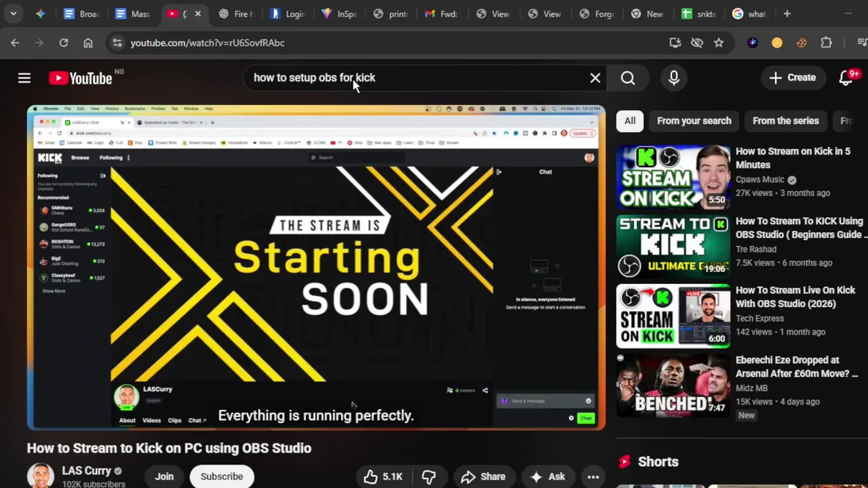The width and height of the screenshot is (868, 488).
Task: Open a new browser tab
Action: coord(787,14)
